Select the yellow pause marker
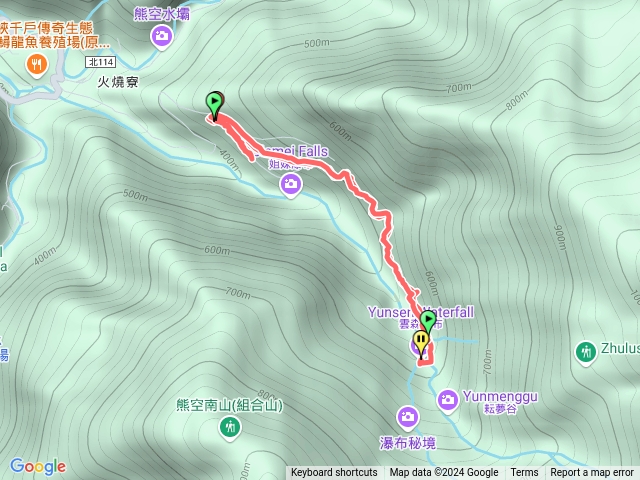640x480 pixels. [421, 345]
